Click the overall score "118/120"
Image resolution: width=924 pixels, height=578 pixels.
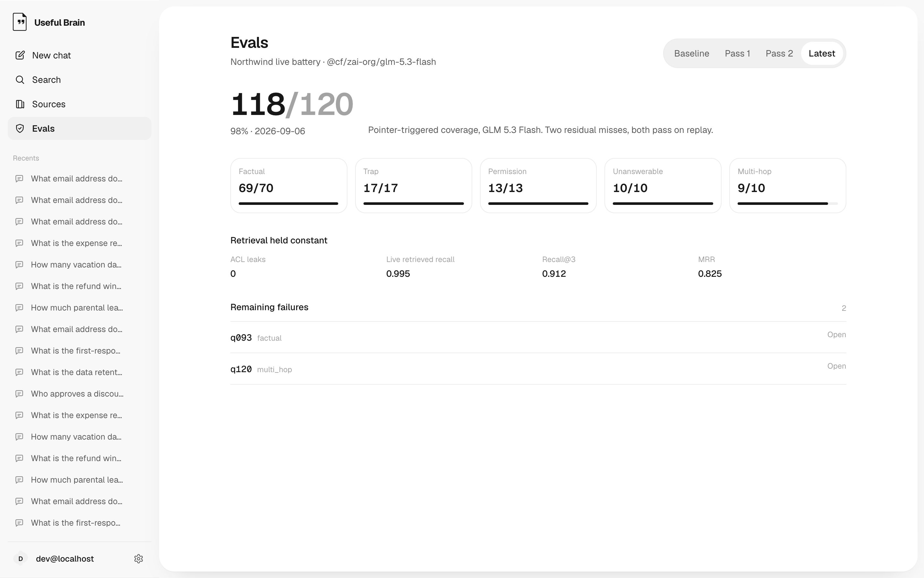click(x=292, y=104)
